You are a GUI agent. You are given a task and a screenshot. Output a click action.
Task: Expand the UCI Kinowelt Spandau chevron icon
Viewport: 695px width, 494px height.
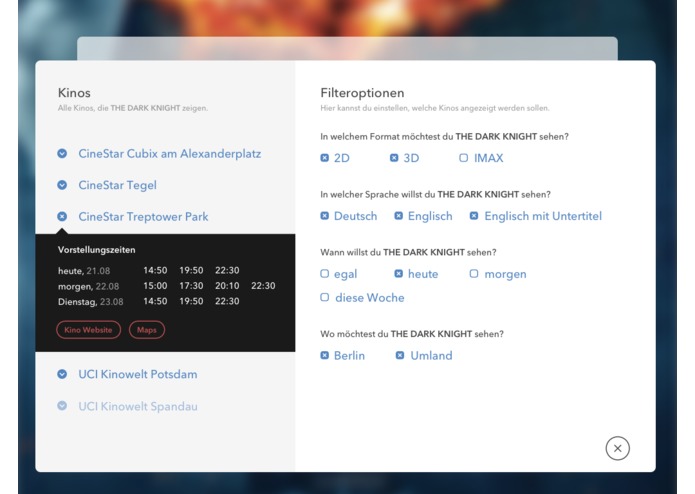click(62, 405)
